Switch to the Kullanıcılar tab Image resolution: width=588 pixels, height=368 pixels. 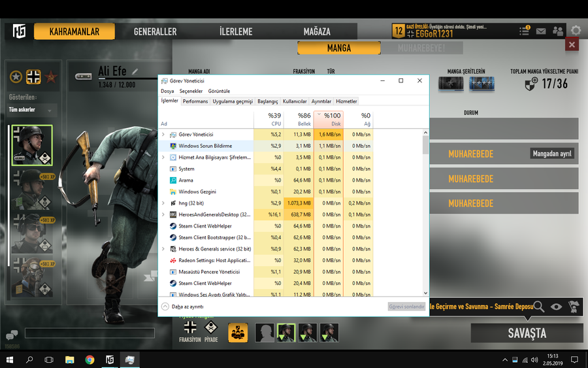295,101
